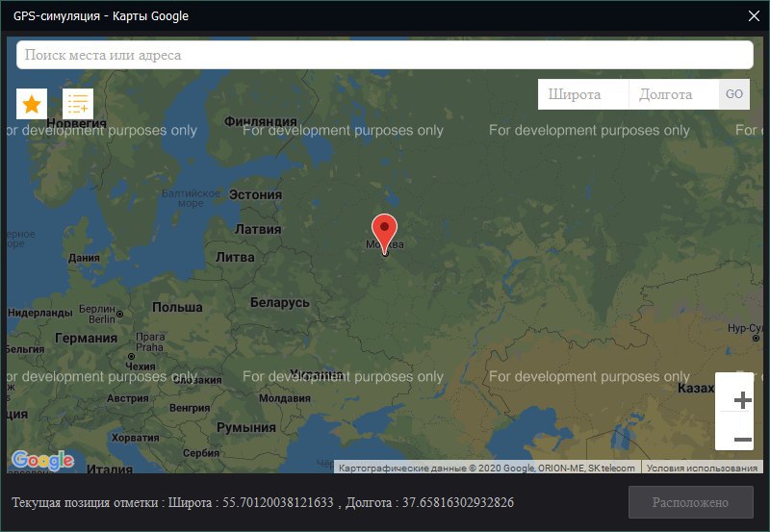The height and width of the screenshot is (532, 770).
Task: Click the Молдавия label on map
Action: pyautogui.click(x=284, y=398)
